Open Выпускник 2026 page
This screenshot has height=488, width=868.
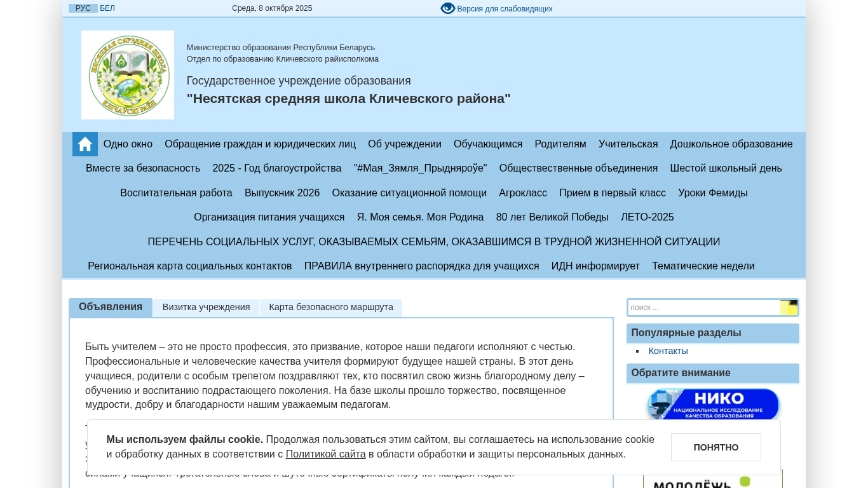point(282,193)
